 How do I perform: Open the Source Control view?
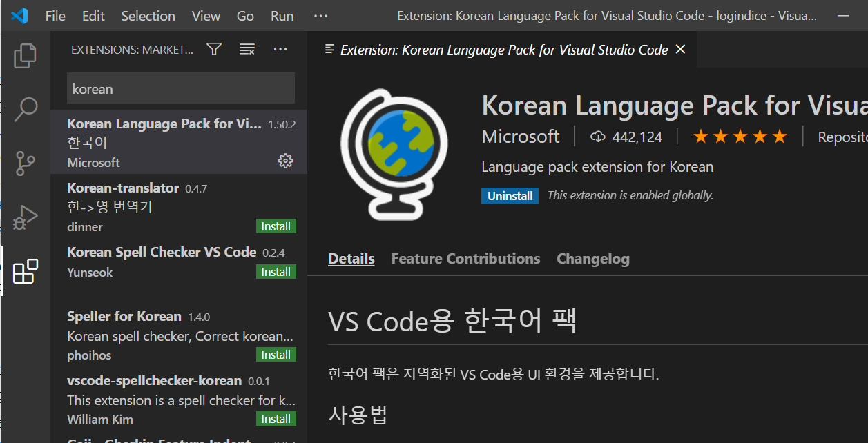25,163
